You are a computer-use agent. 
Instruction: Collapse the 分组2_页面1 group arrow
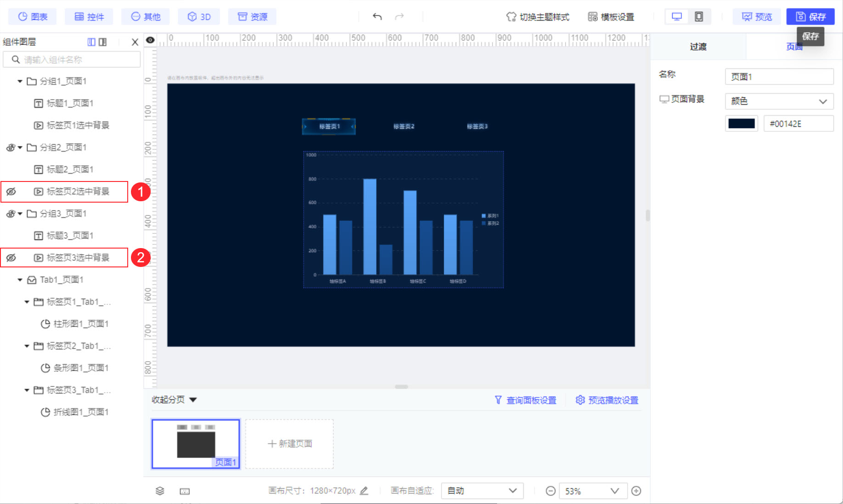click(x=20, y=147)
